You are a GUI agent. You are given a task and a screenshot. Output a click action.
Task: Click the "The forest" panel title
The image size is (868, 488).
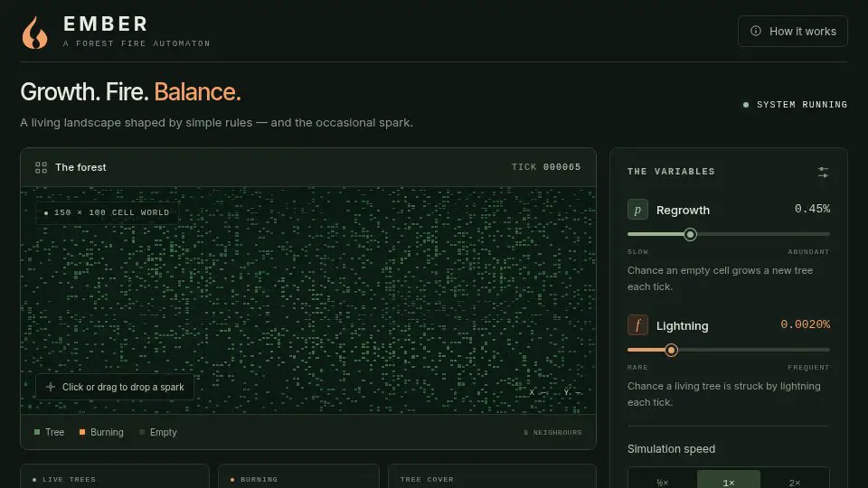click(80, 167)
